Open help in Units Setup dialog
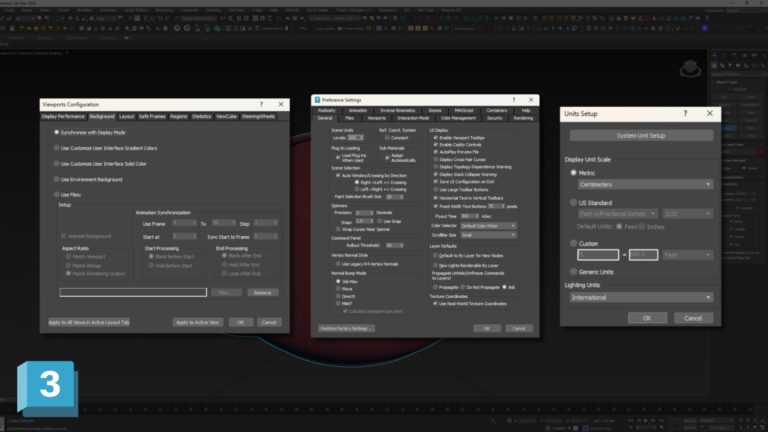 (x=685, y=113)
